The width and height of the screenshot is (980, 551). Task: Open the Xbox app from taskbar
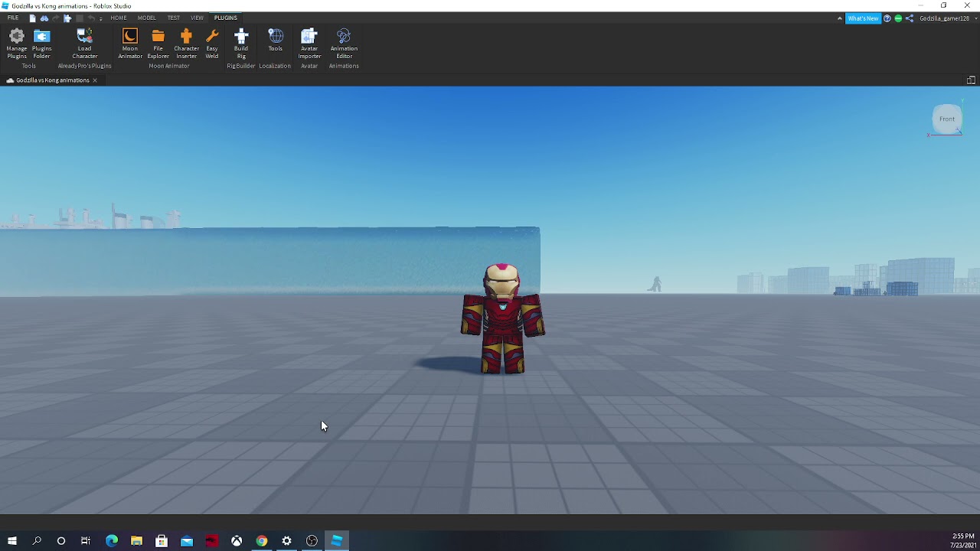pos(237,541)
